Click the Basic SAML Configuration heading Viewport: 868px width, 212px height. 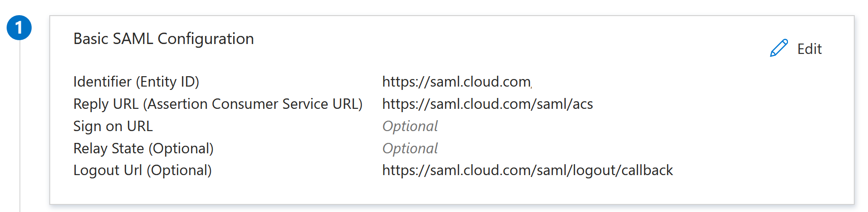click(x=163, y=39)
